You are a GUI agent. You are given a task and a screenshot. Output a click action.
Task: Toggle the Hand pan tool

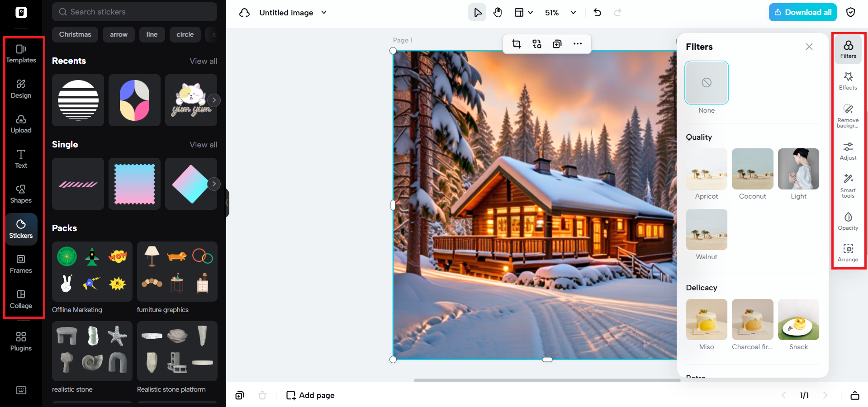tap(498, 12)
